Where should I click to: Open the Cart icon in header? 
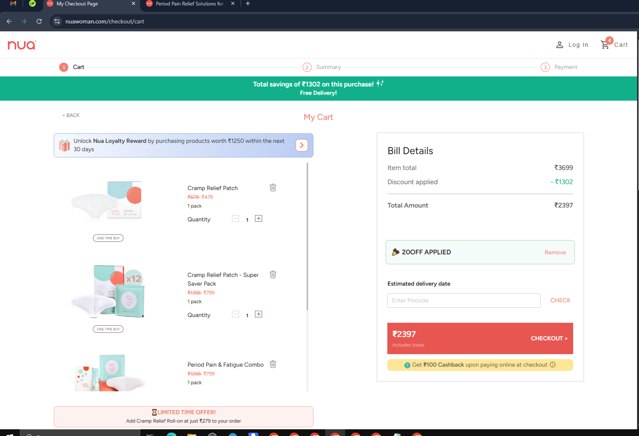(606, 44)
